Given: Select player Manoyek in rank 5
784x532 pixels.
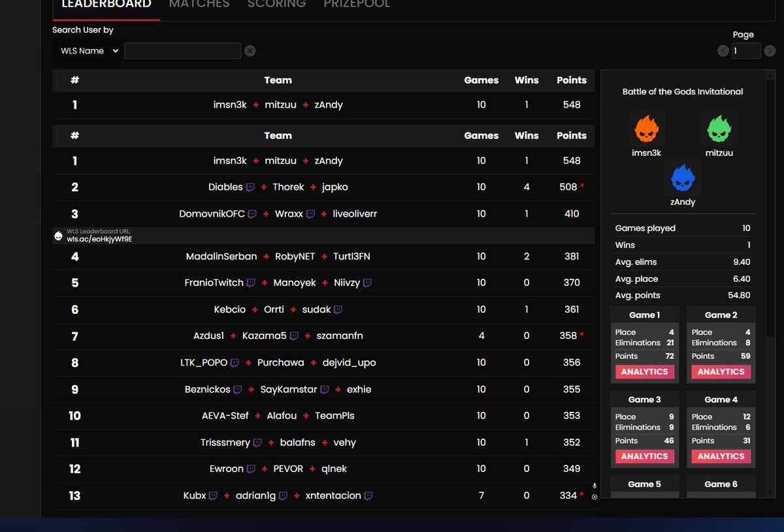Looking at the screenshot, I should [295, 283].
